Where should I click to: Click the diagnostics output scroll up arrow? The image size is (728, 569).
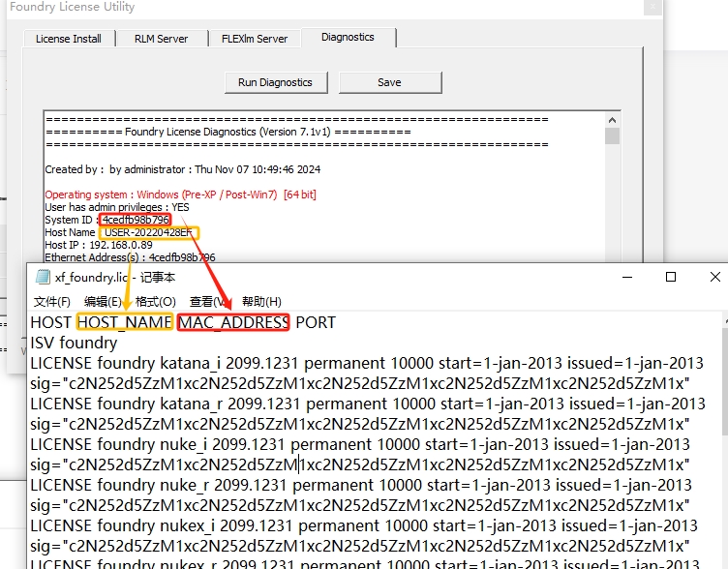click(x=612, y=120)
